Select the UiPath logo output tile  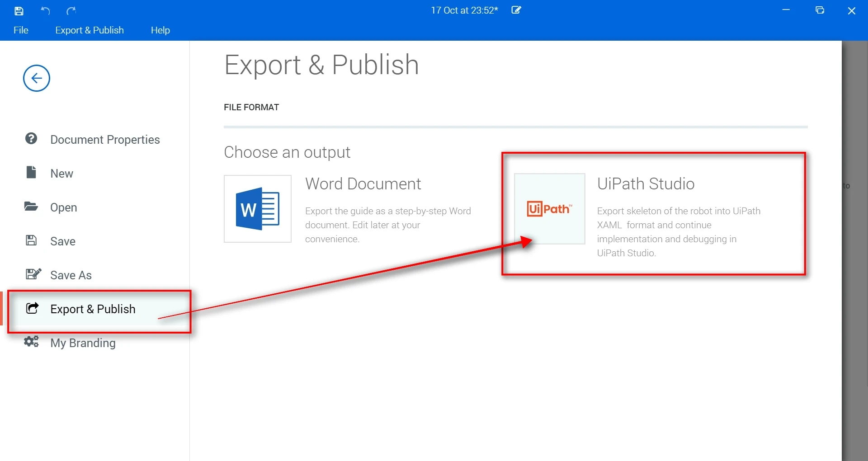click(550, 209)
